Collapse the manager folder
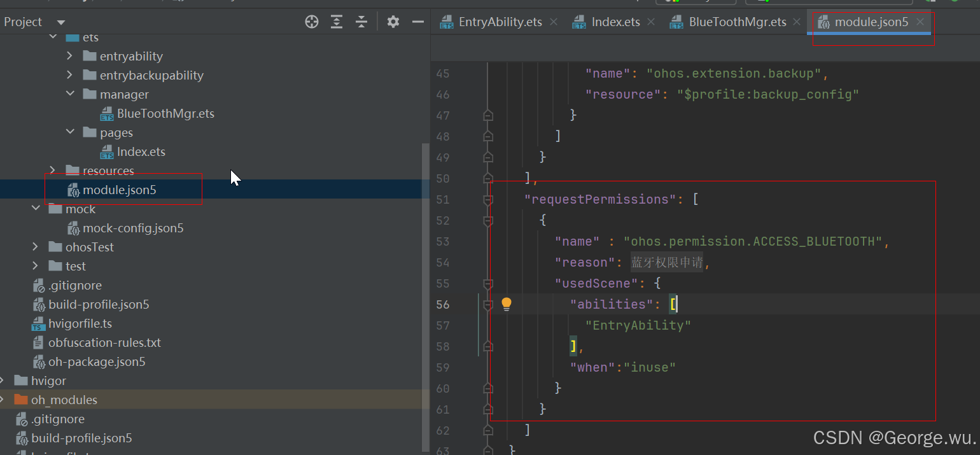The height and width of the screenshot is (455, 980). (x=70, y=94)
